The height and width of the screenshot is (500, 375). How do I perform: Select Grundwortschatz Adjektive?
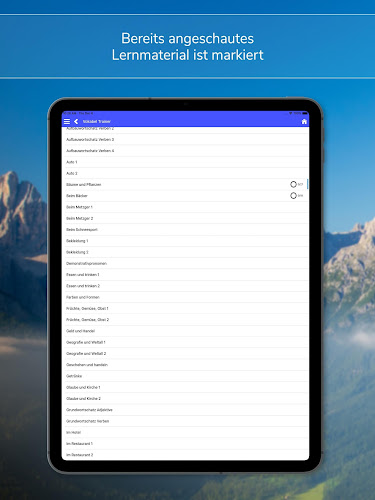pyautogui.click(x=185, y=410)
